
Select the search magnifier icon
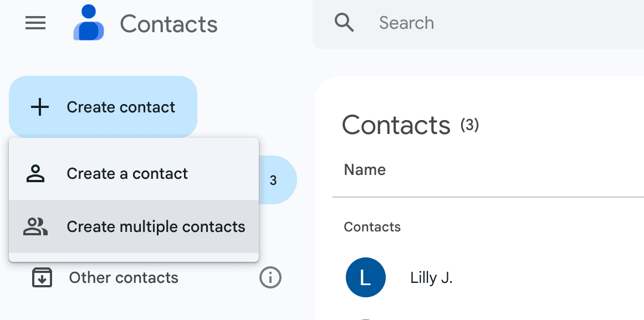[x=344, y=23]
